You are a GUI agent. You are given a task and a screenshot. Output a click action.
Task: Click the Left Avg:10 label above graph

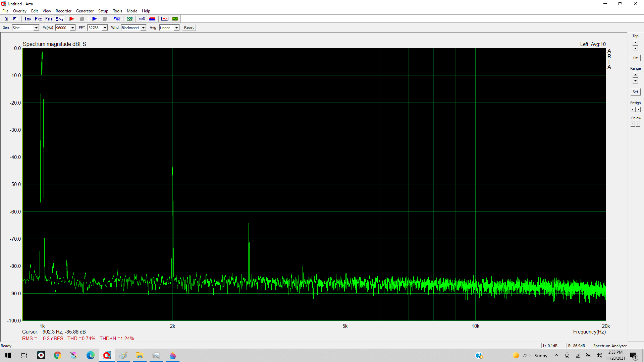(x=593, y=44)
